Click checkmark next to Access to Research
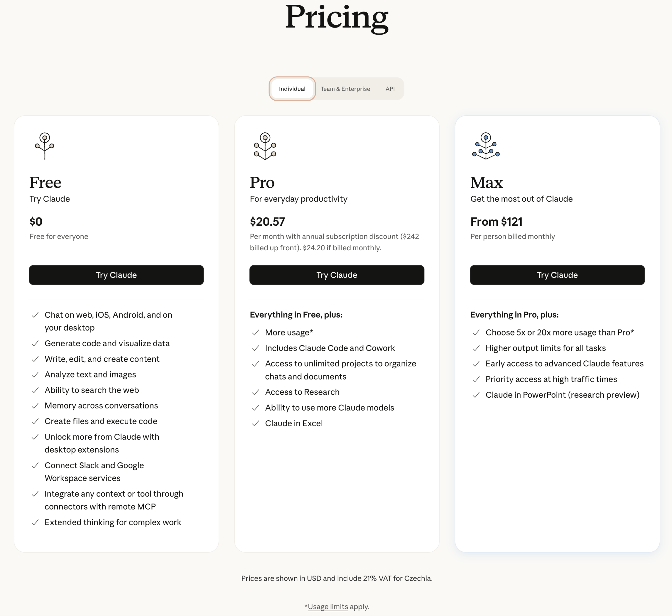This screenshot has width=672, height=616. coord(256,392)
